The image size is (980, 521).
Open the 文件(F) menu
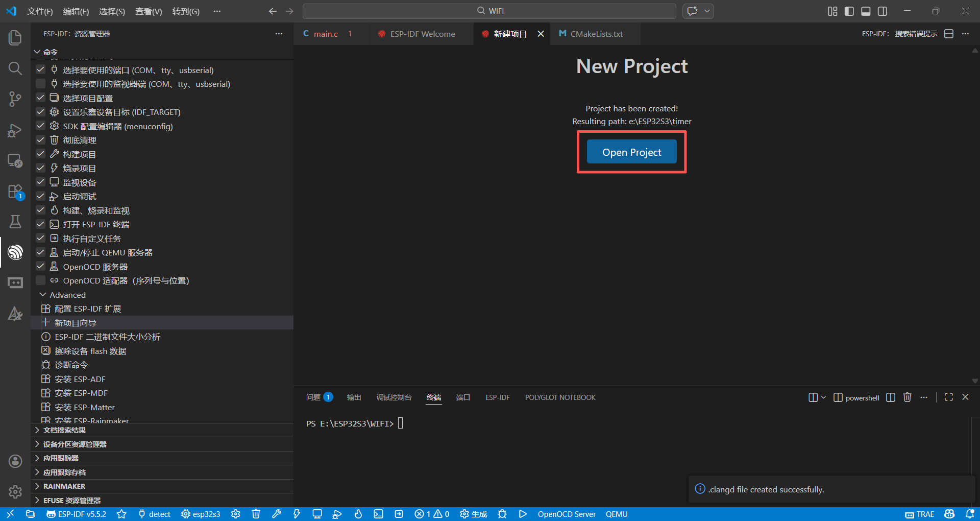(x=40, y=11)
